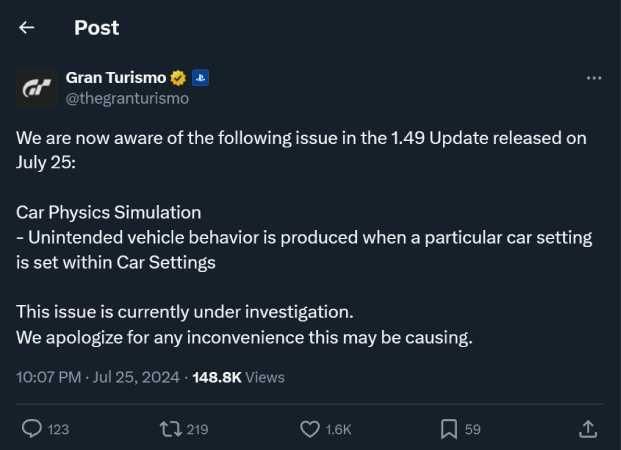
Task: Open the Gran Turismo display name link
Action: pyautogui.click(x=116, y=77)
